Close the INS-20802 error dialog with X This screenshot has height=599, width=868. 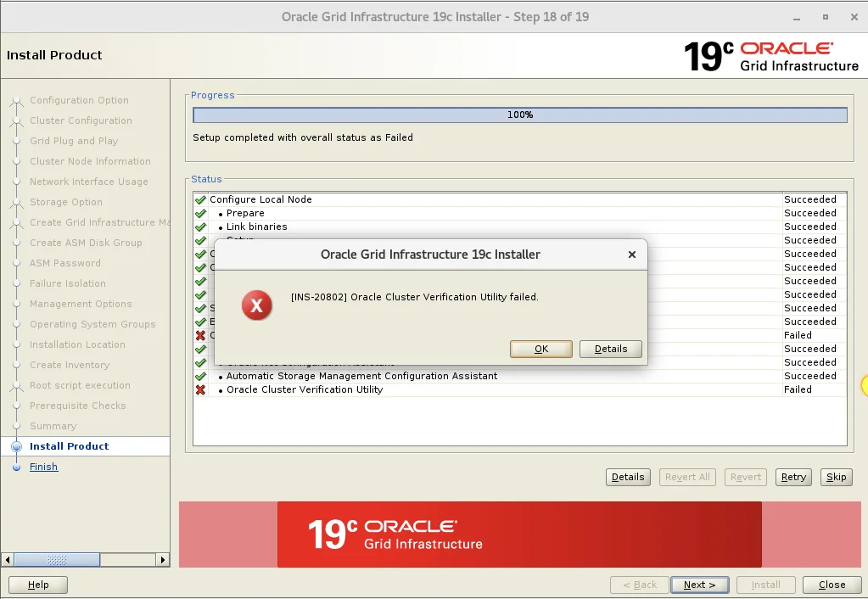click(631, 255)
